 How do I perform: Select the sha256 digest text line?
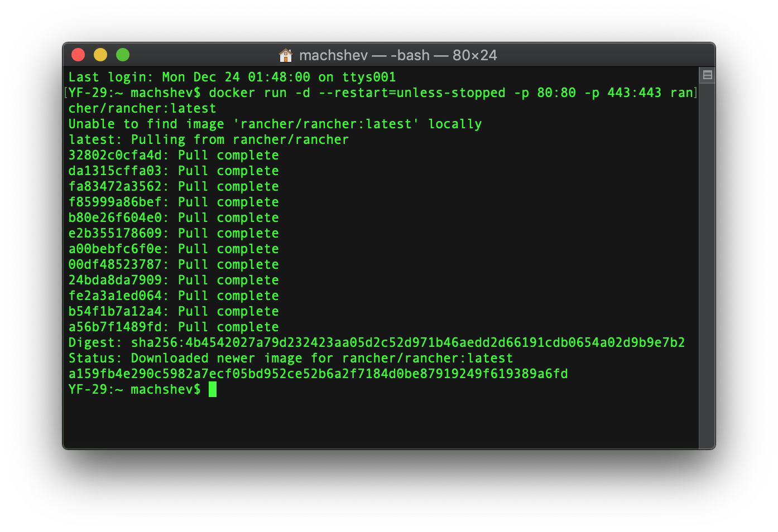tap(376, 342)
